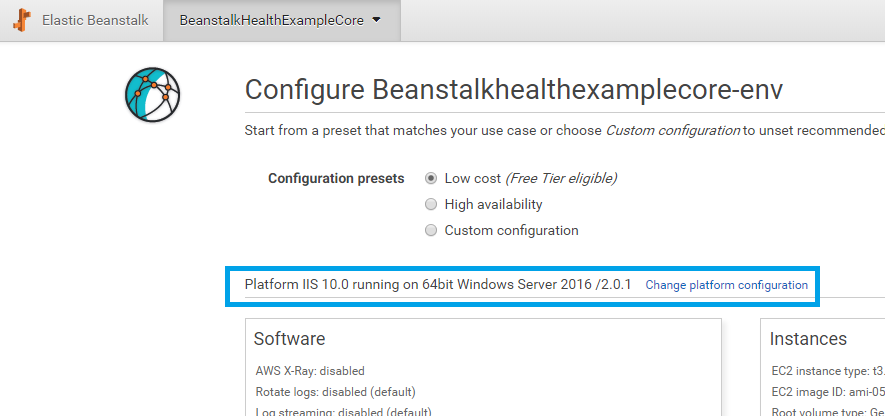This screenshot has width=885, height=416.
Task: Select the Low cost preset radio button
Action: click(x=431, y=178)
